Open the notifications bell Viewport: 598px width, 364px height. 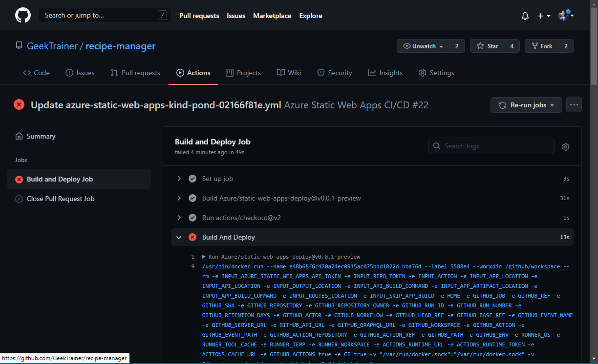click(x=525, y=16)
